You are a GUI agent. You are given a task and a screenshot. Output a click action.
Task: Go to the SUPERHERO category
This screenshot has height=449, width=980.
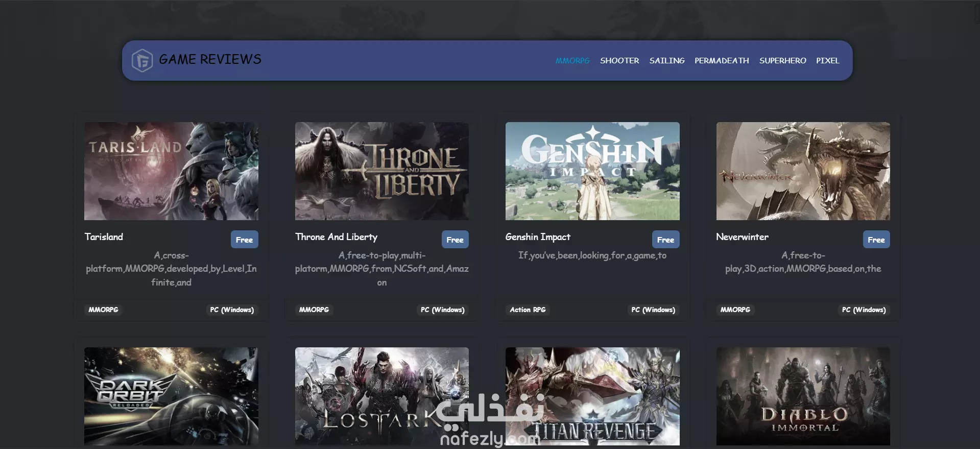click(x=782, y=61)
